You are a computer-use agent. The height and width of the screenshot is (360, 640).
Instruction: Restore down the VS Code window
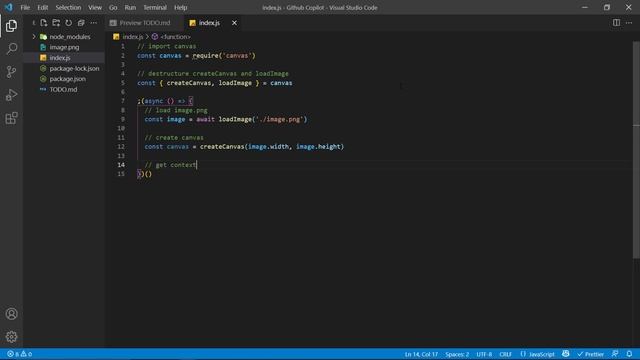click(607, 7)
